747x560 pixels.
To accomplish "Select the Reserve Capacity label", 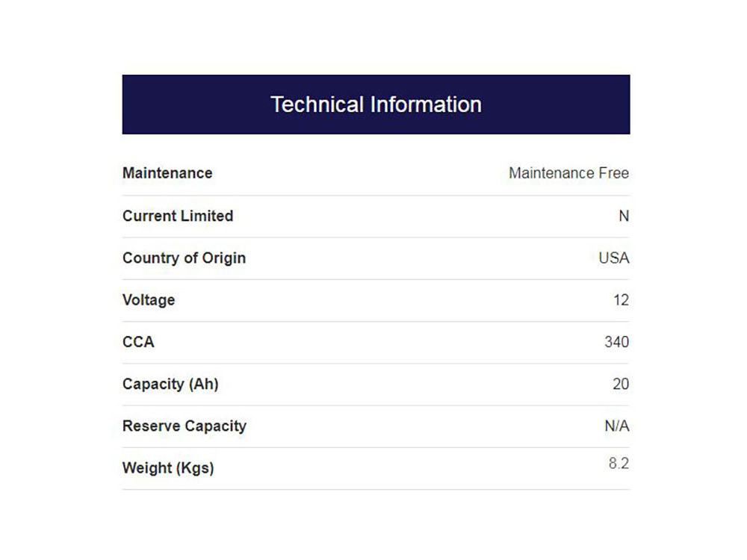I will click(185, 426).
